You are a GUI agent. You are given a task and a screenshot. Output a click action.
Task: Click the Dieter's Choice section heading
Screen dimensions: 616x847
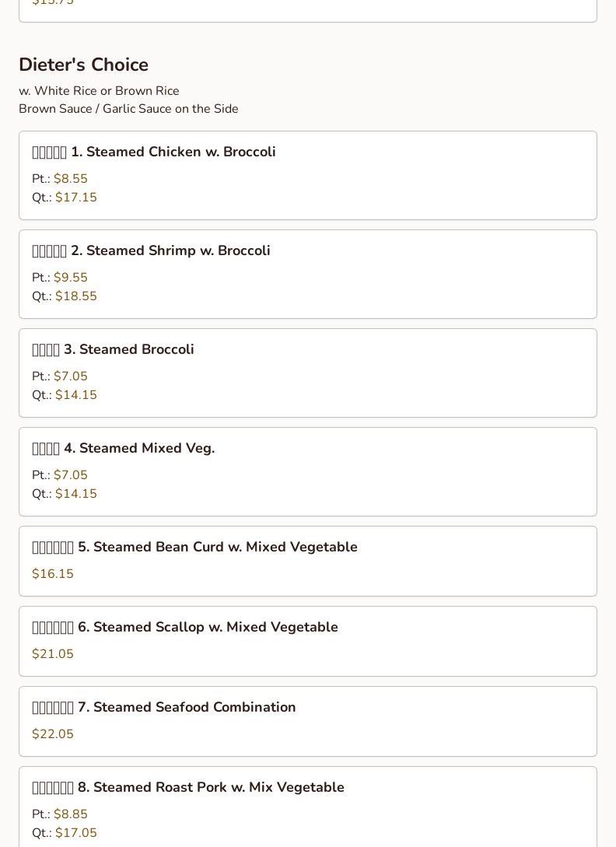coord(84,65)
